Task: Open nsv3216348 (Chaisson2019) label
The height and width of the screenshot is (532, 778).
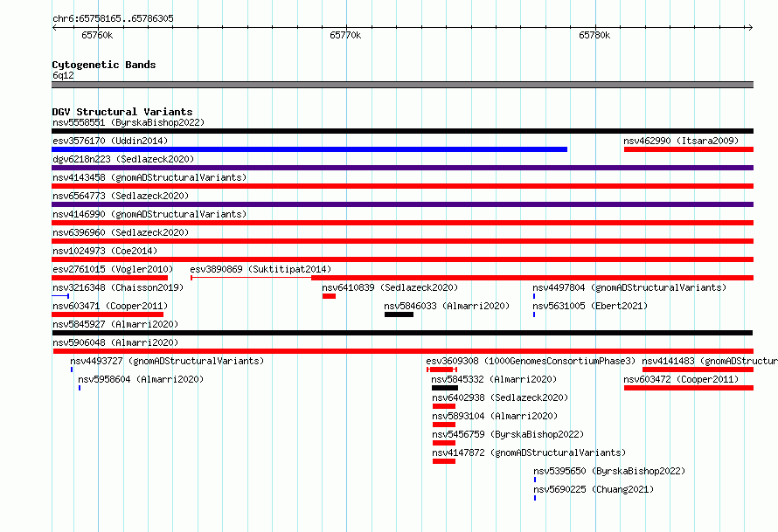Action: [x=118, y=287]
